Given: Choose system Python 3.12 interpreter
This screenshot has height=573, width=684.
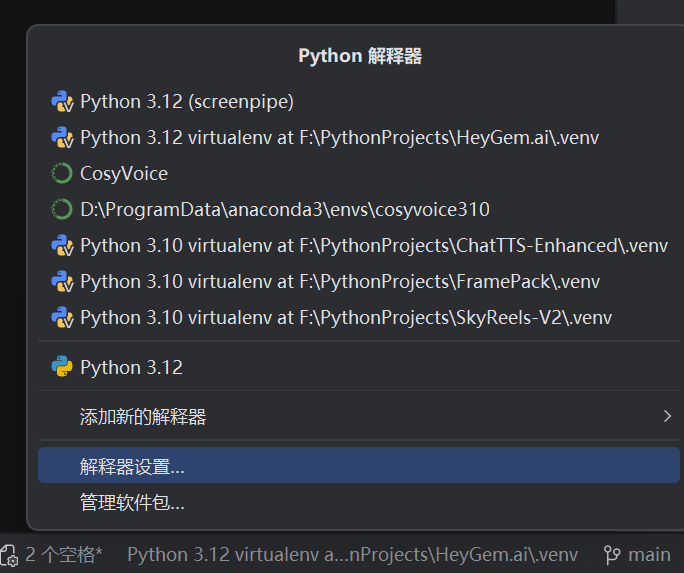Looking at the screenshot, I should tap(359, 367).
